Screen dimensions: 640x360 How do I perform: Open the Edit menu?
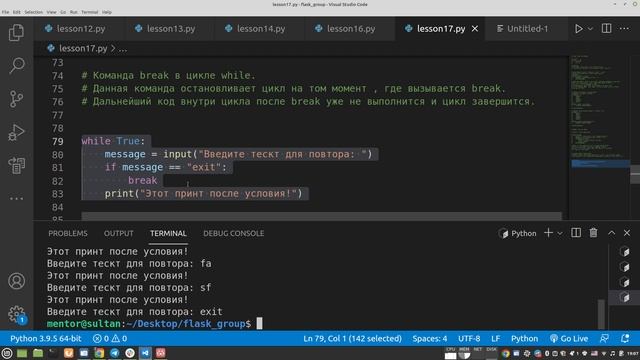(16, 12)
